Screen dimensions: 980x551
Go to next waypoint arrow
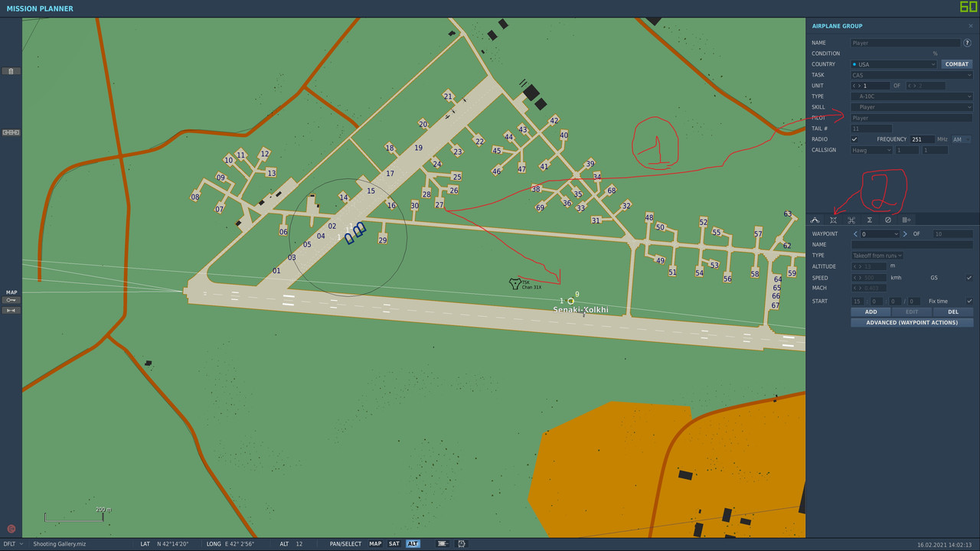(x=905, y=234)
